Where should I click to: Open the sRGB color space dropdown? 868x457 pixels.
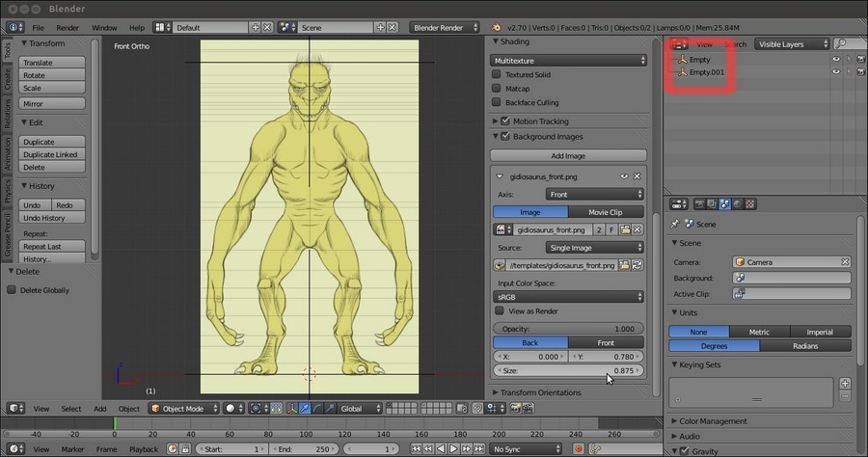(568, 297)
